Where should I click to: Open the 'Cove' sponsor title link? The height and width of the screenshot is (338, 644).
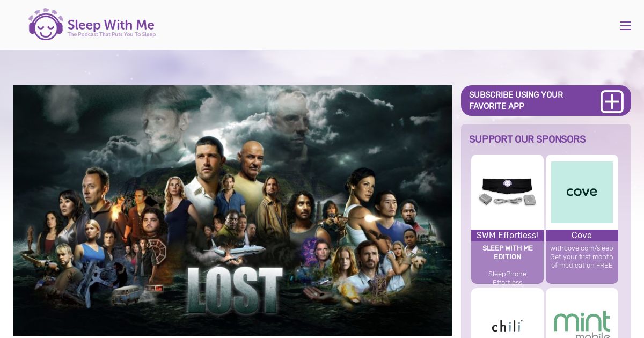(582, 236)
